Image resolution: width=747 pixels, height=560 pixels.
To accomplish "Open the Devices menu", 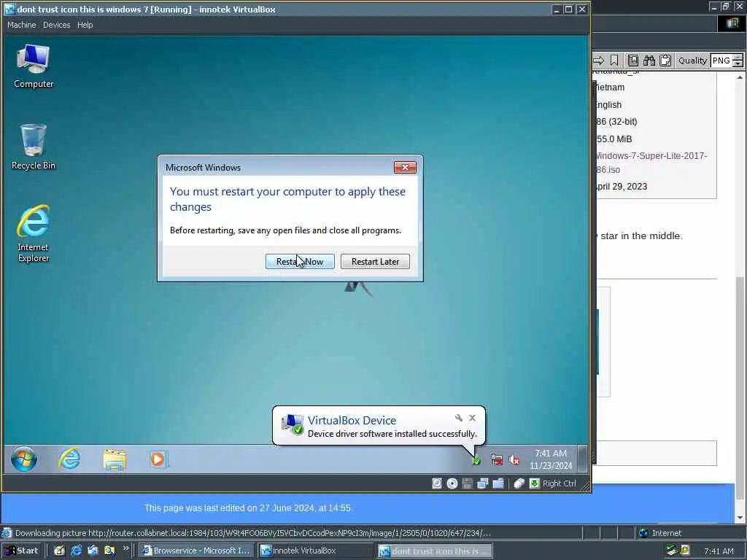I will 56,25.
